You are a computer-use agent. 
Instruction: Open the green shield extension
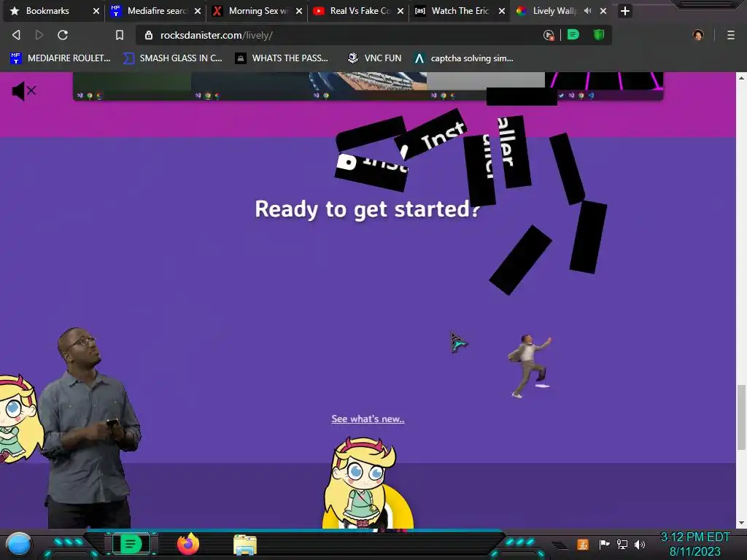[599, 34]
